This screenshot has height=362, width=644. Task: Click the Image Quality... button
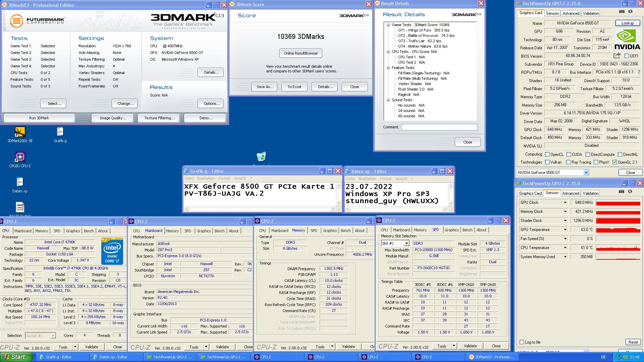click(x=113, y=118)
